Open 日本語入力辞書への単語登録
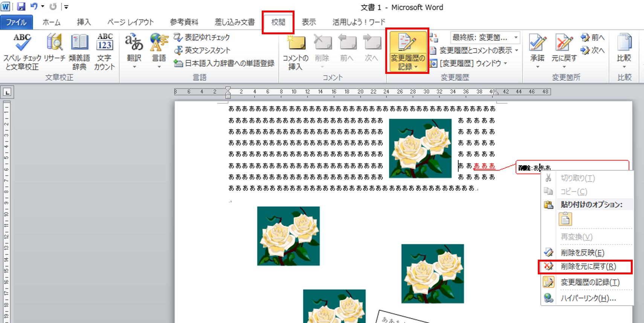644x323 pixels. tap(224, 63)
